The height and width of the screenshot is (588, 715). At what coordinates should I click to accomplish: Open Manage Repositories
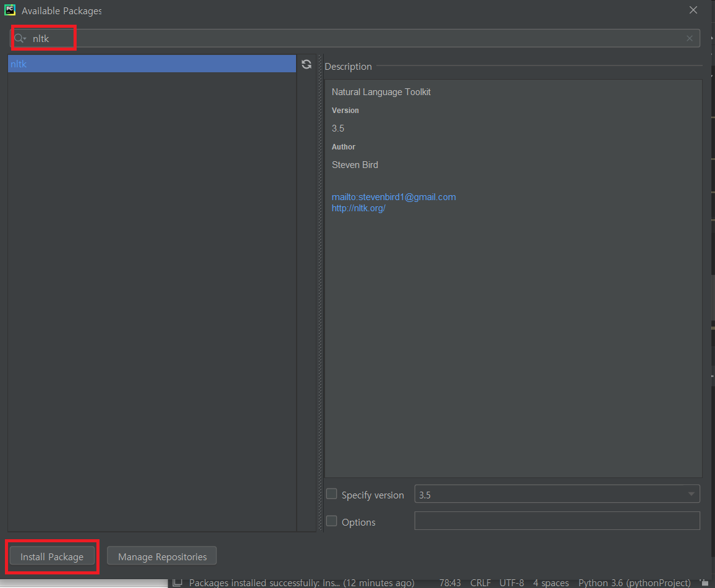[162, 556]
